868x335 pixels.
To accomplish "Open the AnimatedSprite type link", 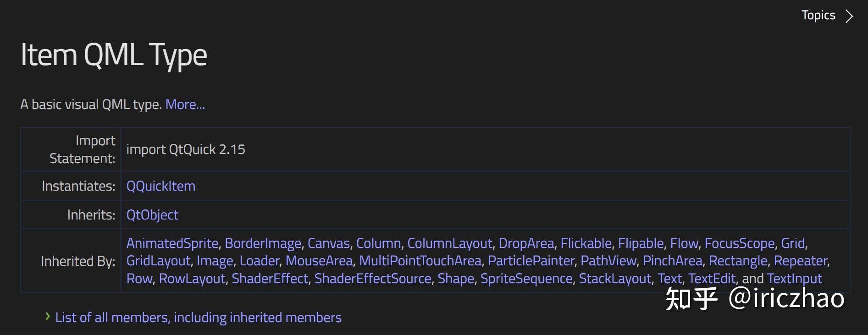I will pos(172,243).
